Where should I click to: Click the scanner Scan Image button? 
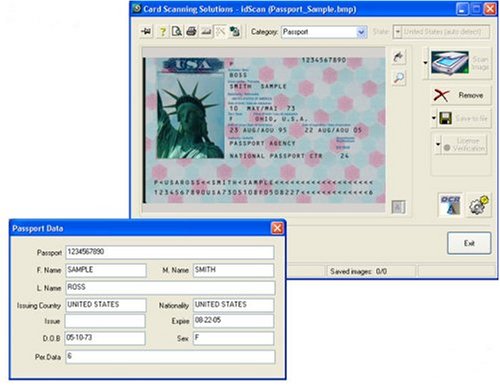(x=460, y=63)
